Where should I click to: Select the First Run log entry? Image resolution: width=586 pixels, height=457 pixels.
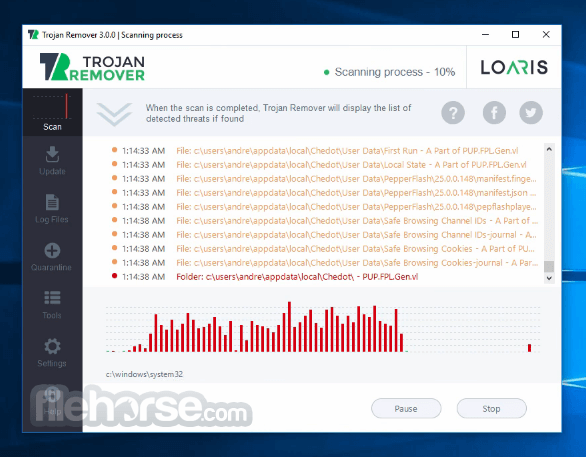(315, 151)
